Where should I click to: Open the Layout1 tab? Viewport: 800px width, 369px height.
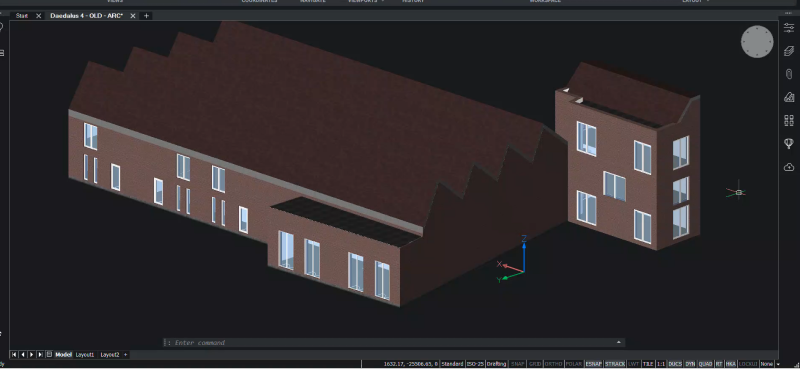85,354
